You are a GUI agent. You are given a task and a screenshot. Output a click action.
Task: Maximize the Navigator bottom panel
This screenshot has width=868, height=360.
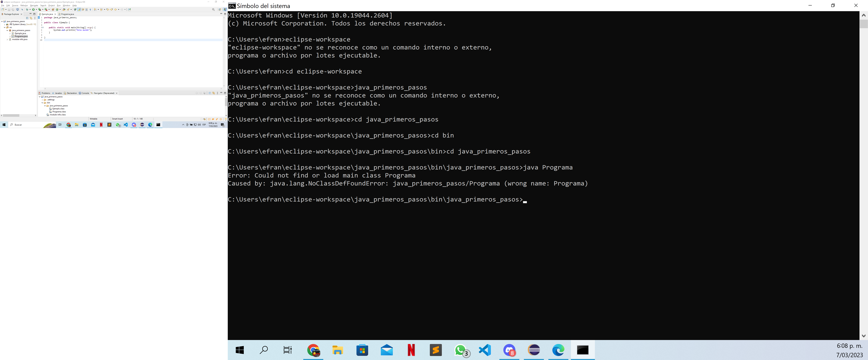pos(225,93)
